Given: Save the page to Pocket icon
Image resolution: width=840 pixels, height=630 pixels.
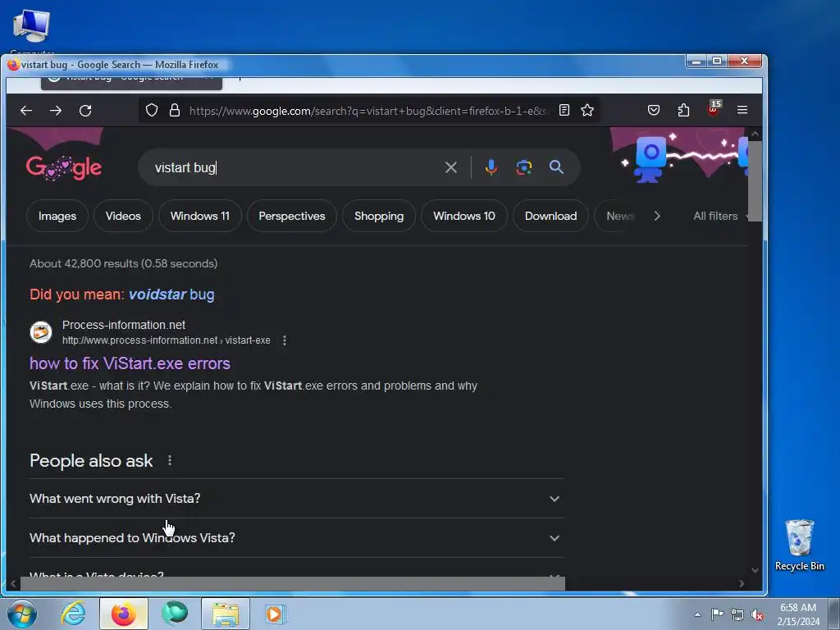Looking at the screenshot, I should pos(654,111).
